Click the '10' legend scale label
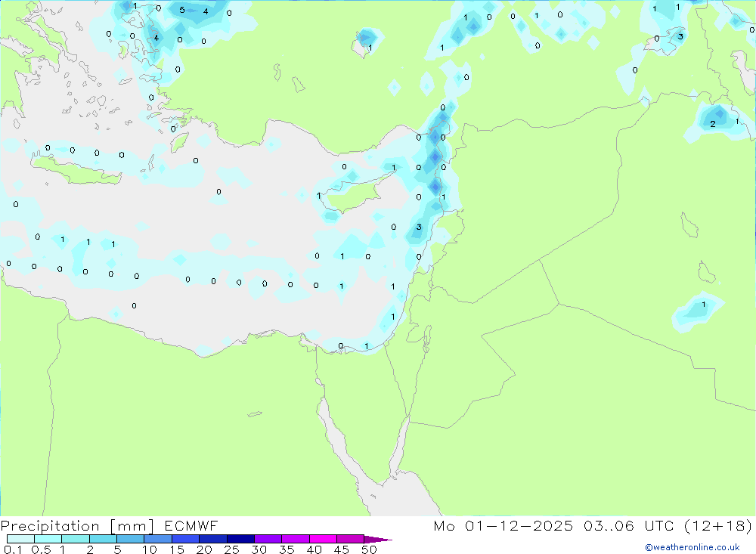Image resolution: width=756 pixels, height=554 pixels. 150,549
